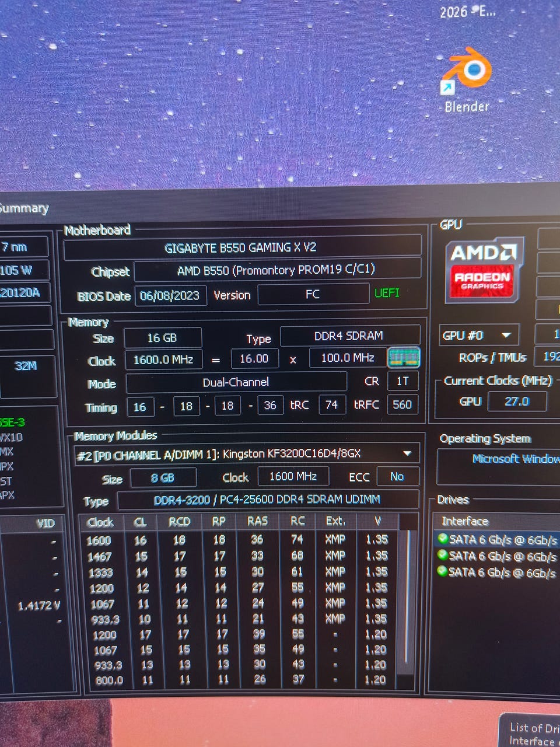Click the BIOS version FC field

point(313,294)
